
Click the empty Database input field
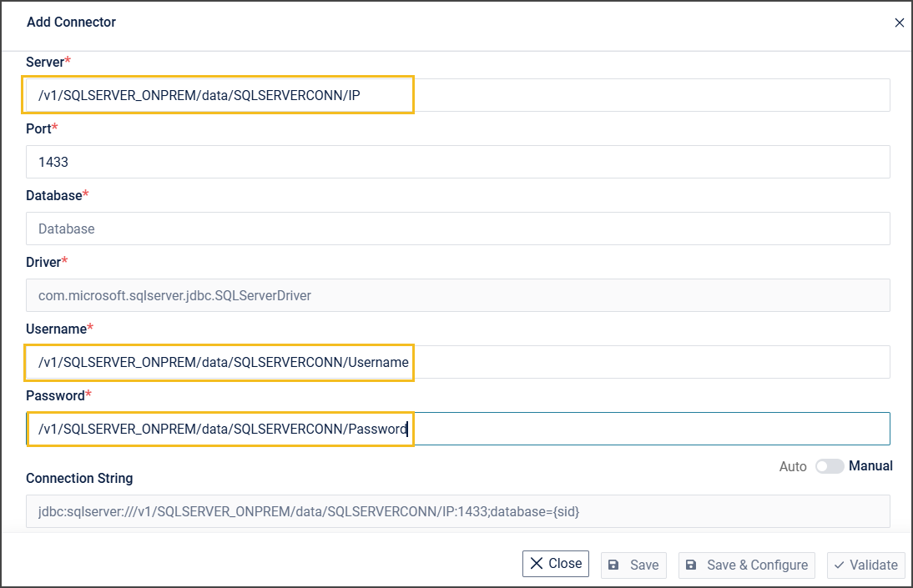[457, 229]
